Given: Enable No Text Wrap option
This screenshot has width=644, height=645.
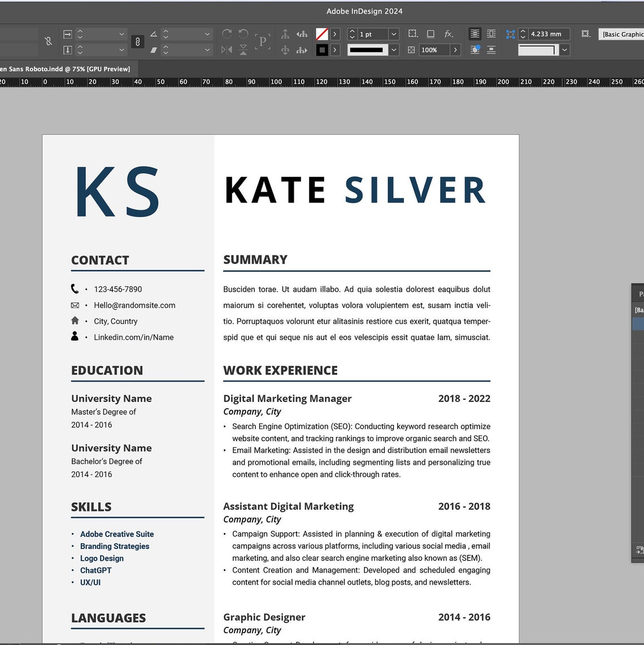Looking at the screenshot, I should pyautogui.click(x=474, y=34).
